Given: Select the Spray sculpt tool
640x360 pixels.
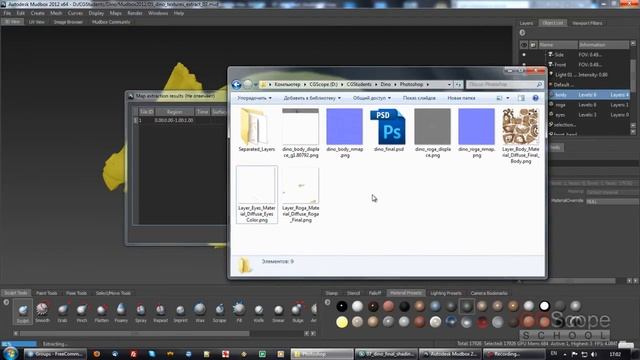Looking at the screenshot, I should pos(141,312).
